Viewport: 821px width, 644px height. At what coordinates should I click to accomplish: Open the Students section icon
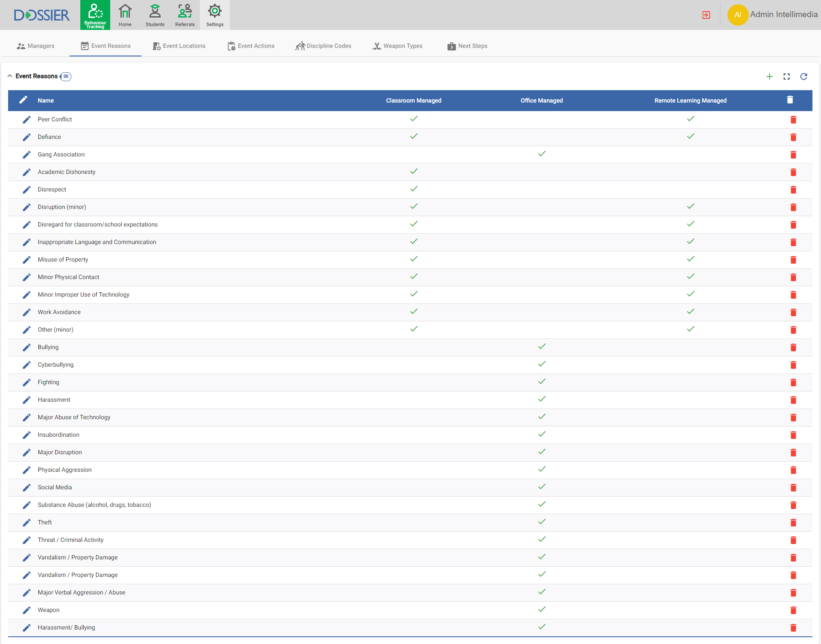155,15
